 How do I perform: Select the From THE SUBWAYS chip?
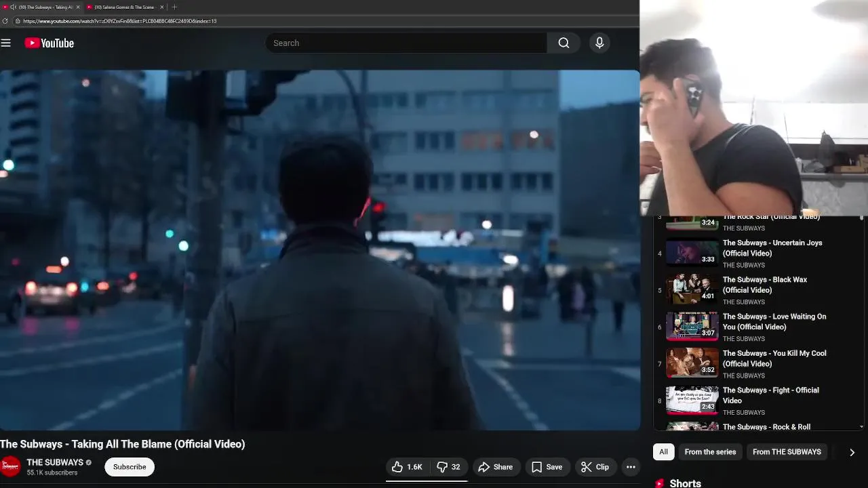tap(787, 452)
